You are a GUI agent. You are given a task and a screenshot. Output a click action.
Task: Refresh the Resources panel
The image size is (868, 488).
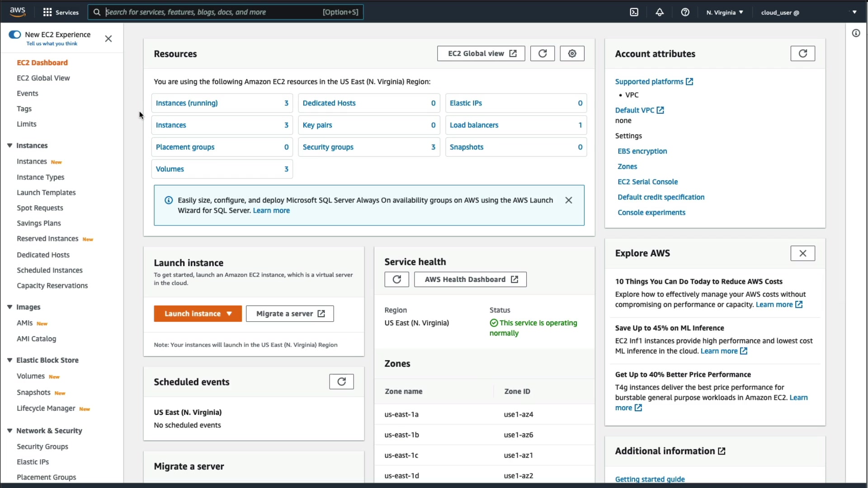coord(542,53)
